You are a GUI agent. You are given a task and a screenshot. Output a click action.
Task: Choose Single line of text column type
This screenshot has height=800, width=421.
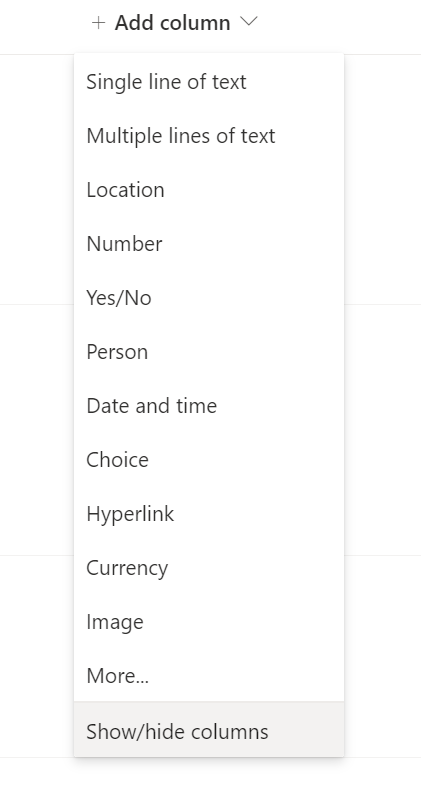(x=209, y=82)
